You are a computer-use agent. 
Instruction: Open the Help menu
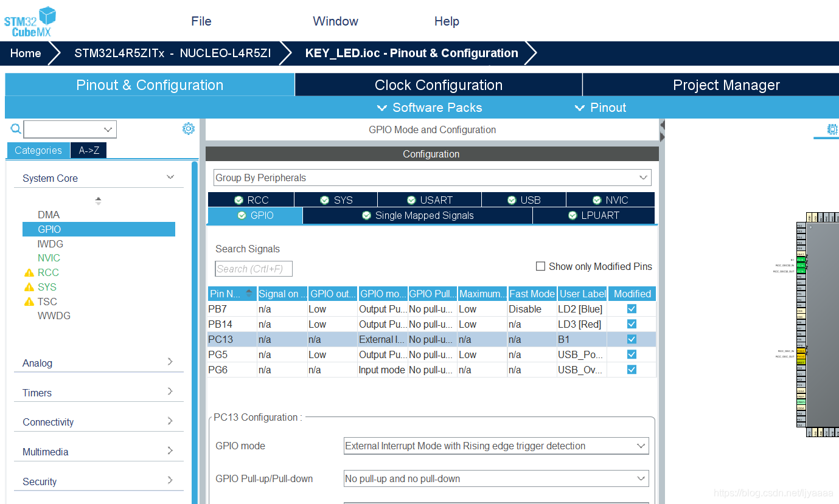click(447, 21)
